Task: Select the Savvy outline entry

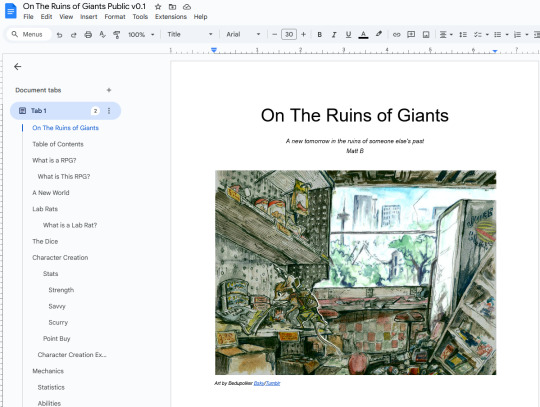Action: [57, 306]
